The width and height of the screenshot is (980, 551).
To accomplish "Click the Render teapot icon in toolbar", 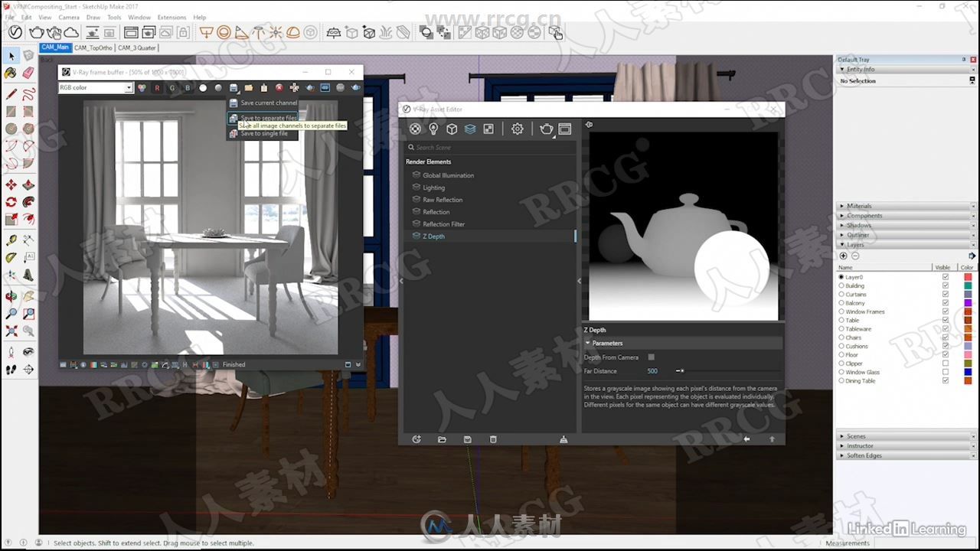I will (36, 32).
